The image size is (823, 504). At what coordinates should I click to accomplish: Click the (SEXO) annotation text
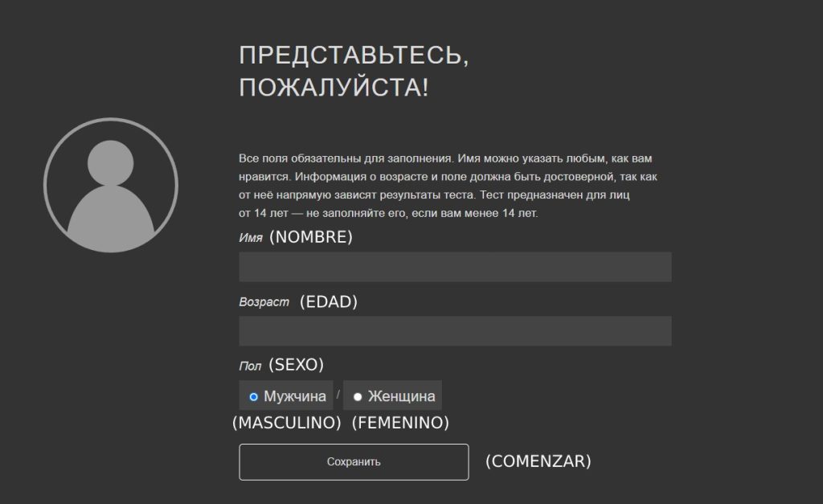click(x=296, y=365)
